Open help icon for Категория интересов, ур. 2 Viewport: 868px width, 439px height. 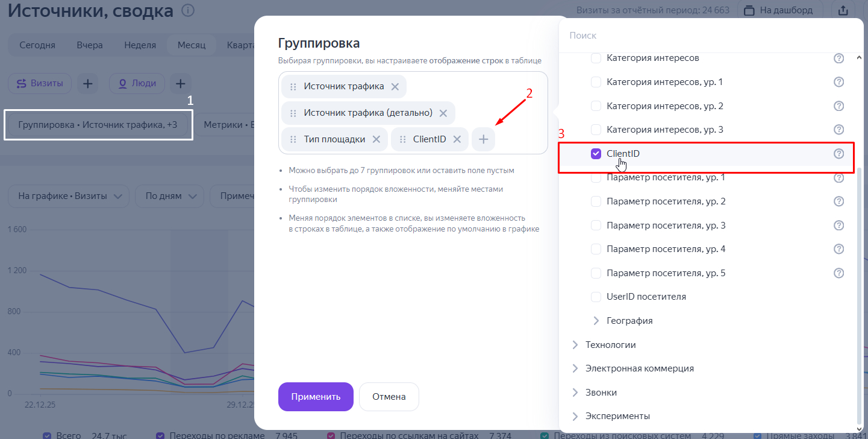(838, 106)
